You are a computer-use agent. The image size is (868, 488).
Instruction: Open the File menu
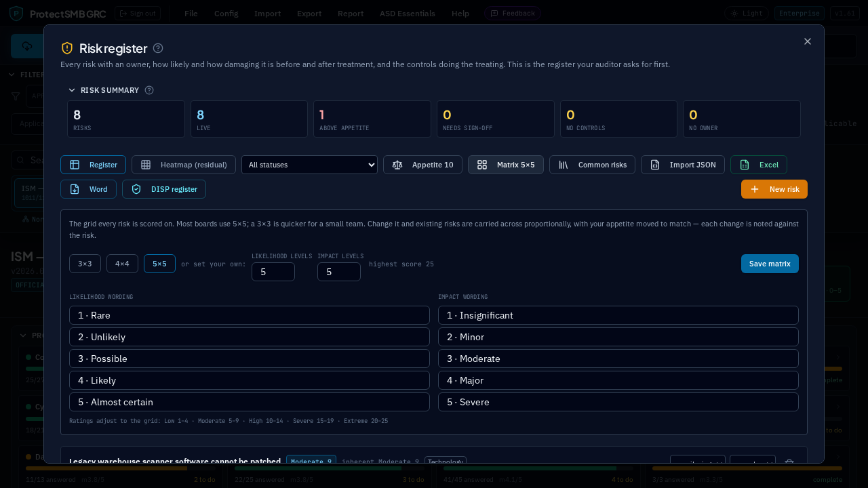coord(191,14)
